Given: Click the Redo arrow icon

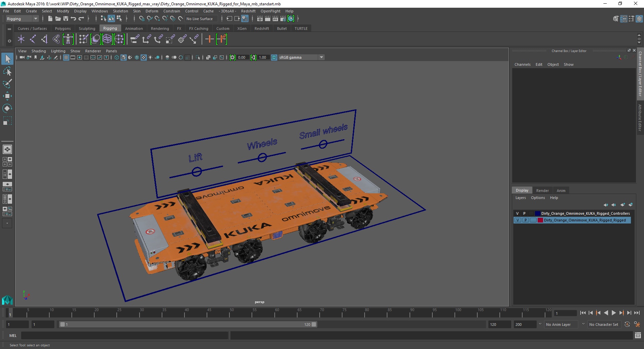Looking at the screenshot, I should point(81,19).
